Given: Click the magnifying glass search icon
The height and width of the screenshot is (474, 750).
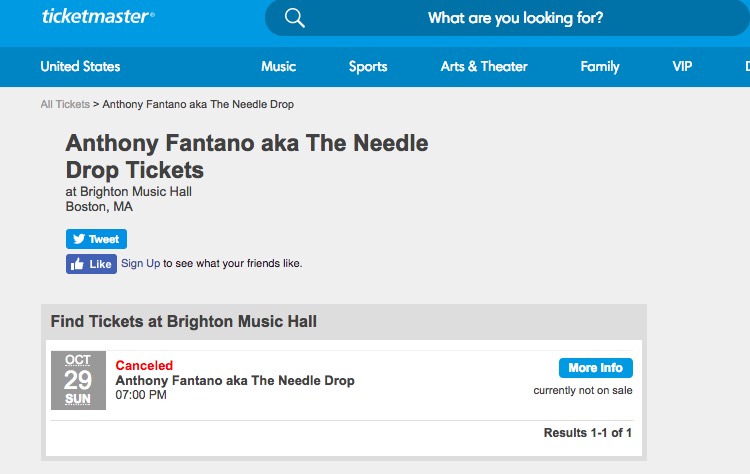Looking at the screenshot, I should coord(295,18).
